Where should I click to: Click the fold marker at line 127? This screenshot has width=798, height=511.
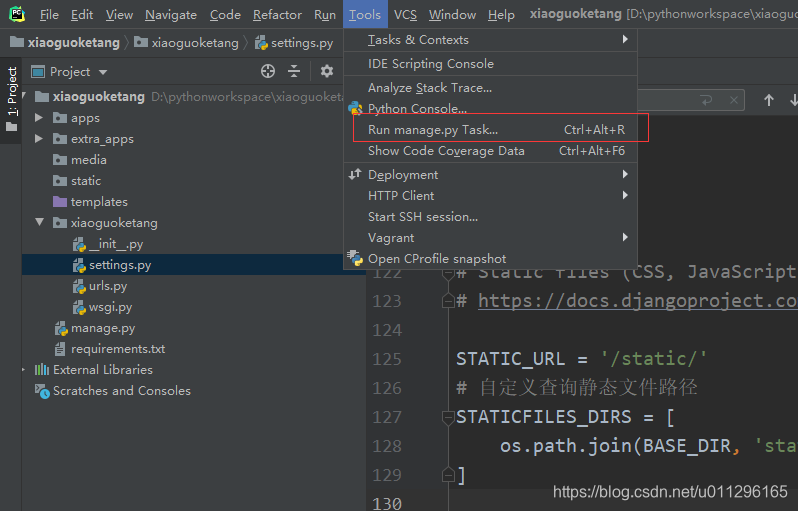(x=448, y=418)
